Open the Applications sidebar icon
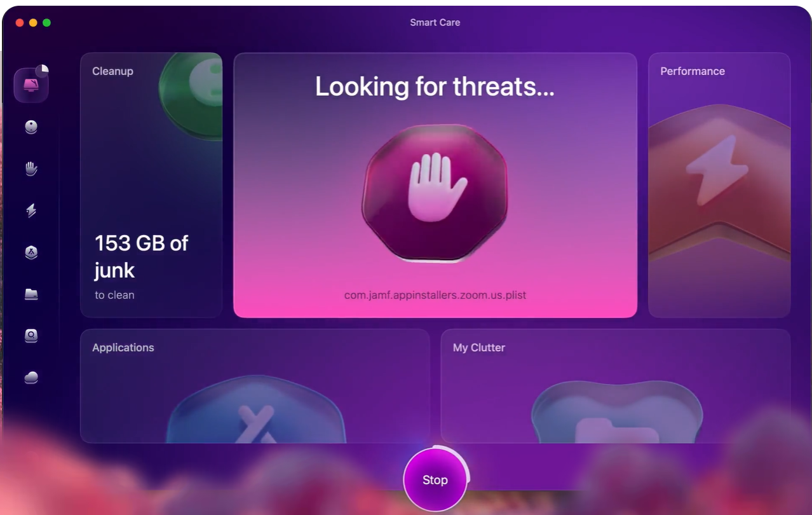 (x=31, y=252)
